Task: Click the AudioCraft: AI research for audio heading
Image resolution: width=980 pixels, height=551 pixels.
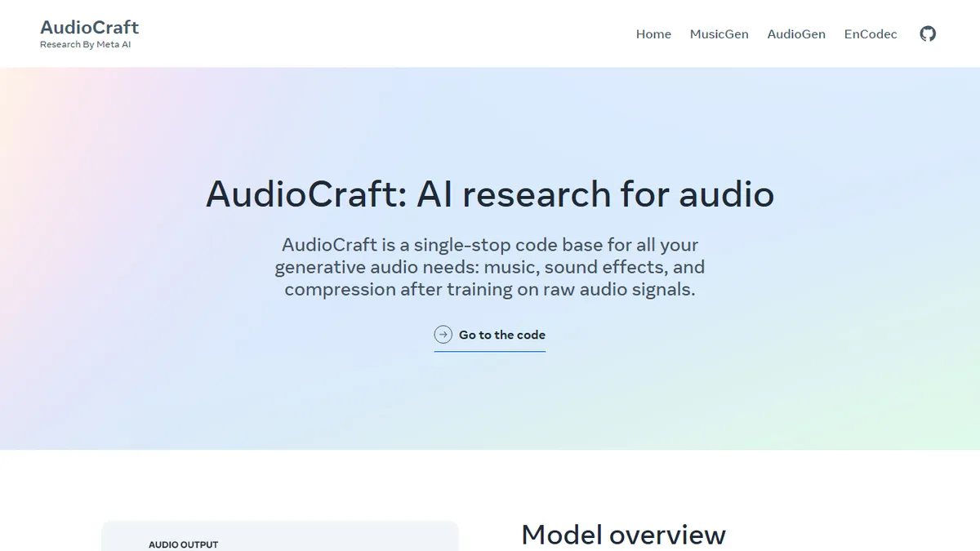Action: coord(490,194)
